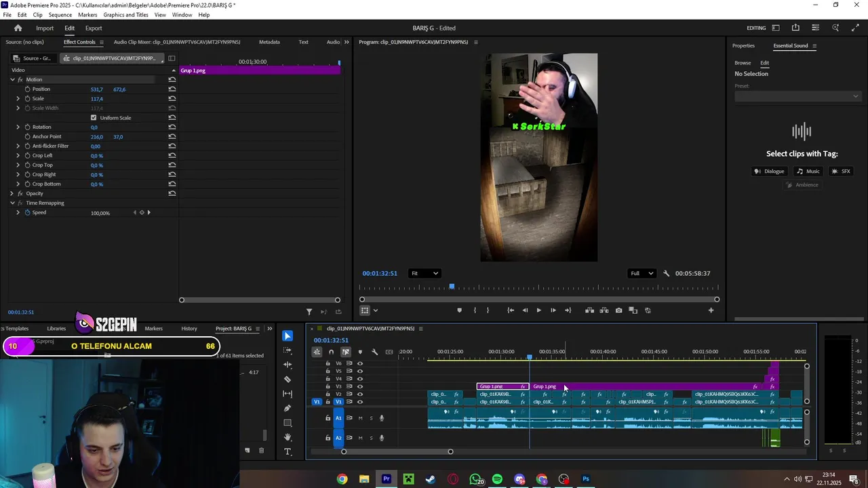Click the Lift button
Viewport: 868px width, 488px height.
pyautogui.click(x=589, y=310)
